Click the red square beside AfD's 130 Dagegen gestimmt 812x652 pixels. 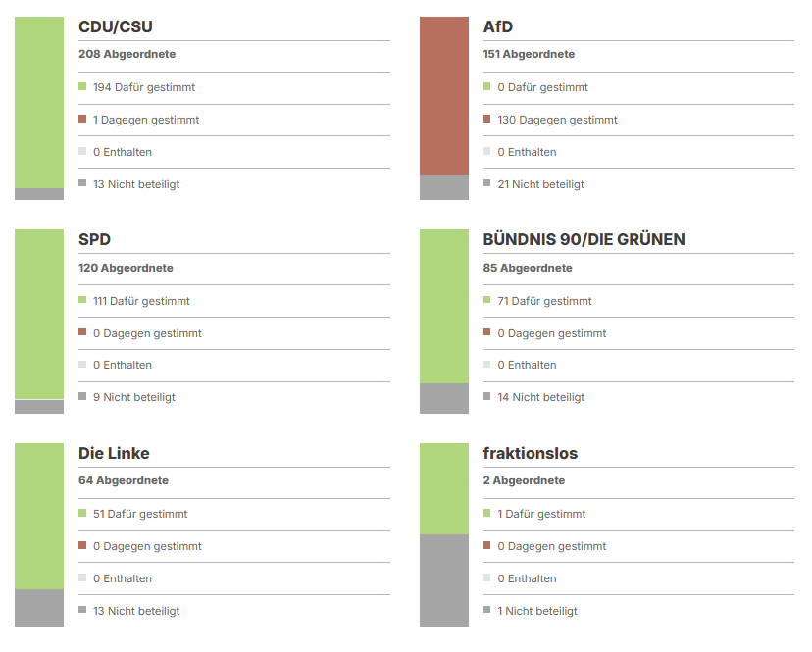point(487,120)
